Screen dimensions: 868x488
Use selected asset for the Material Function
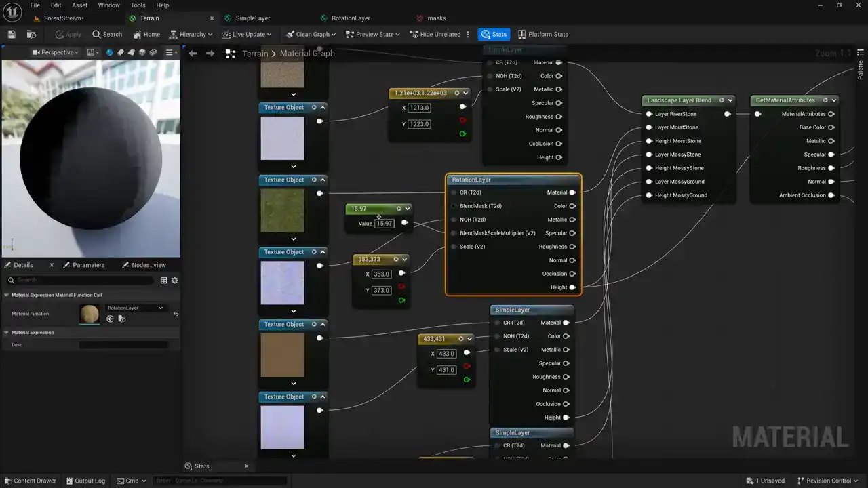click(111, 319)
